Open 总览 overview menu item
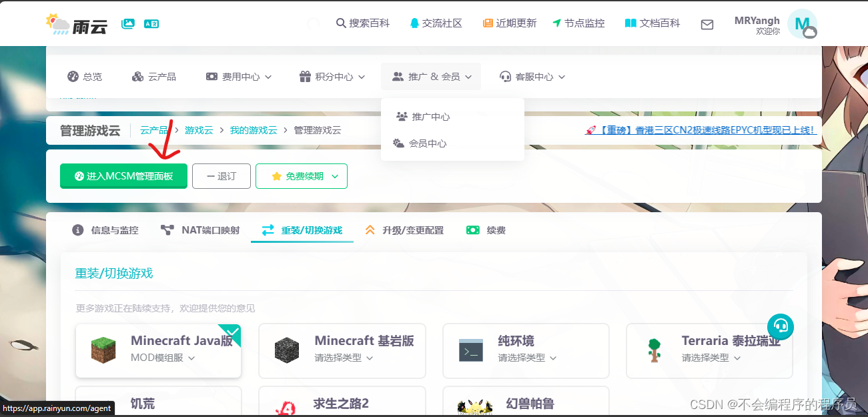 click(x=85, y=77)
